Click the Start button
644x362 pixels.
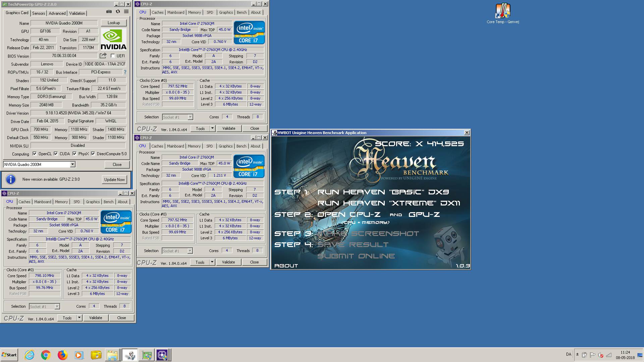coord(9,355)
